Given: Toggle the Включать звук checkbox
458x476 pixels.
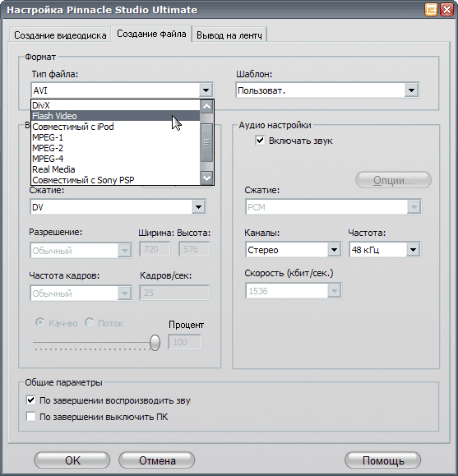Looking at the screenshot, I should point(260,141).
